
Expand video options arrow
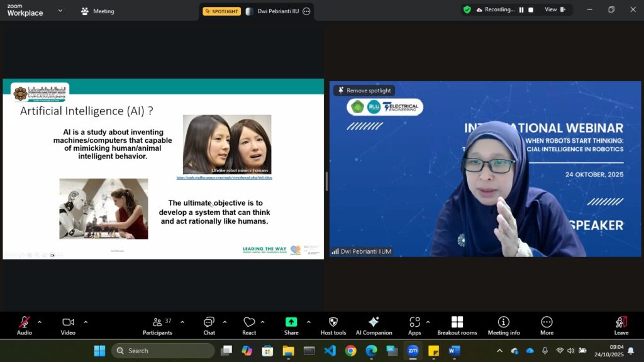pos(86,322)
